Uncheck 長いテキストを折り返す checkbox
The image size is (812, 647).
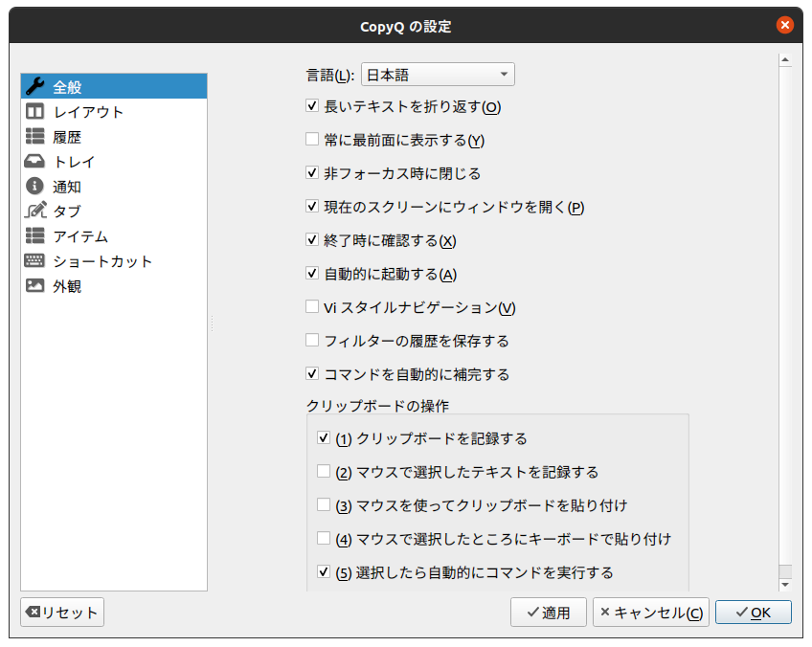click(x=312, y=105)
